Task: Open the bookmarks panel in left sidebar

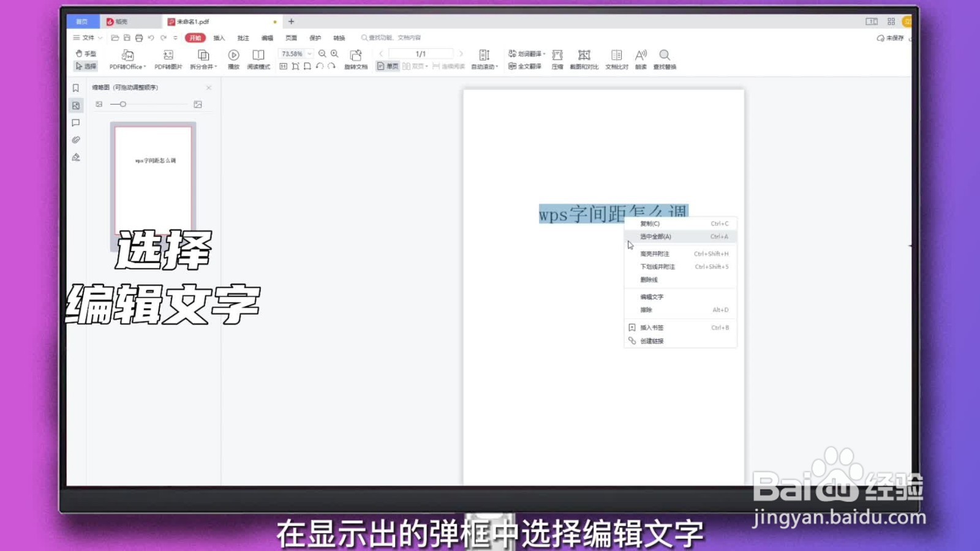Action: click(76, 88)
